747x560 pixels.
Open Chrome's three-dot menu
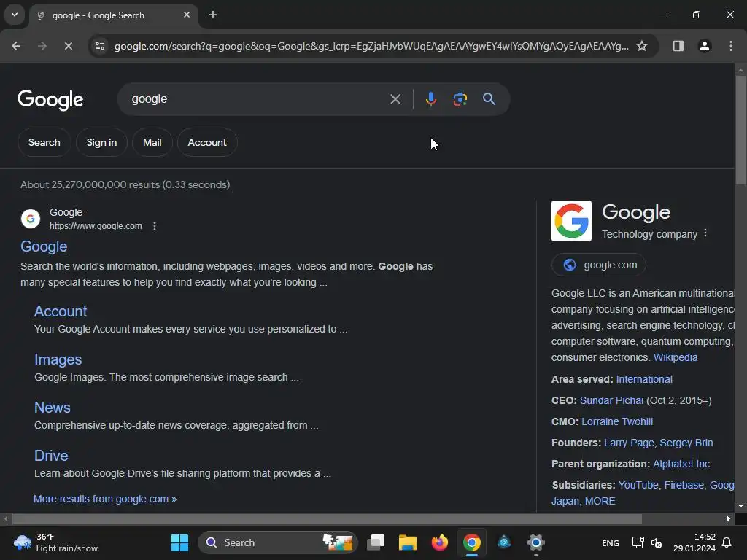pyautogui.click(x=731, y=46)
